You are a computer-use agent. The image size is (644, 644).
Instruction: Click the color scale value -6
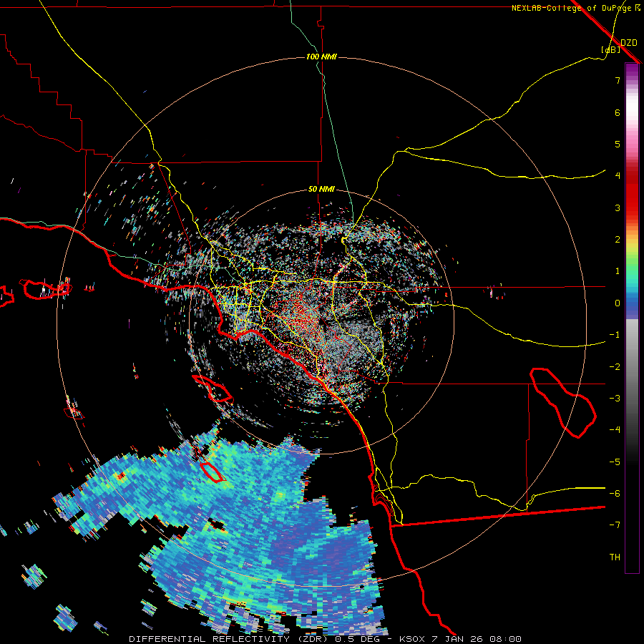(x=615, y=494)
